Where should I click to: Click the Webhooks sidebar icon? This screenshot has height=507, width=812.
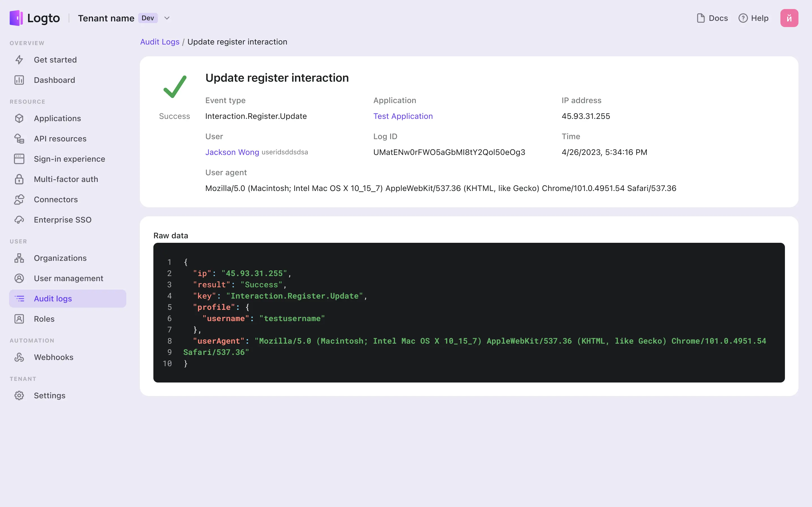pos(20,357)
